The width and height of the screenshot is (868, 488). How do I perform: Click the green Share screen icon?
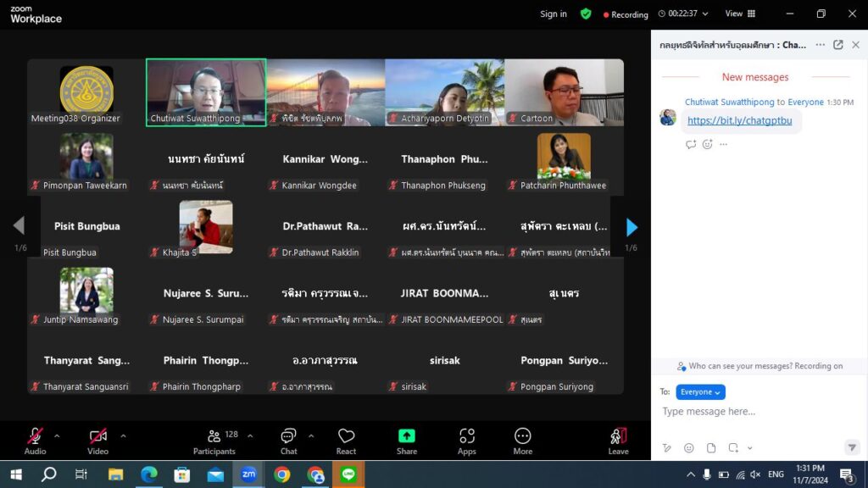[x=407, y=437]
